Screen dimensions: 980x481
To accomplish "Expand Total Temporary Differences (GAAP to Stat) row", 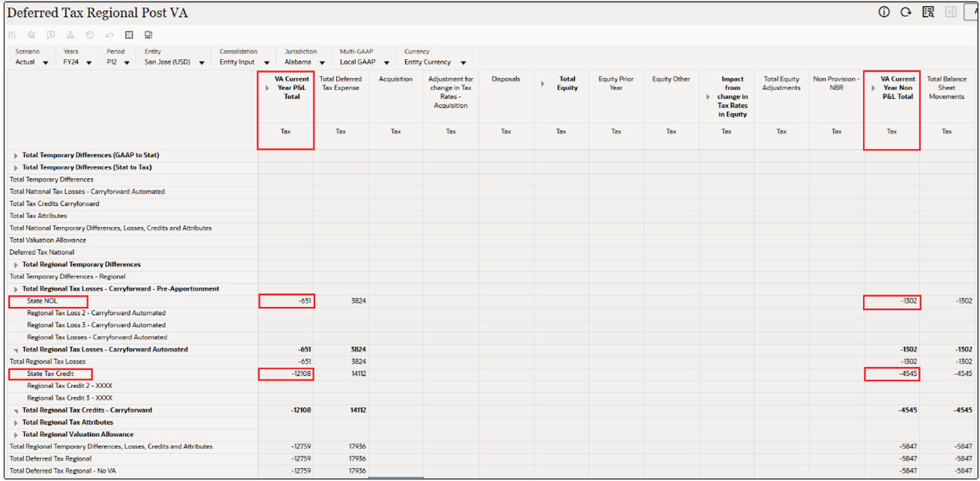I will [x=16, y=156].
